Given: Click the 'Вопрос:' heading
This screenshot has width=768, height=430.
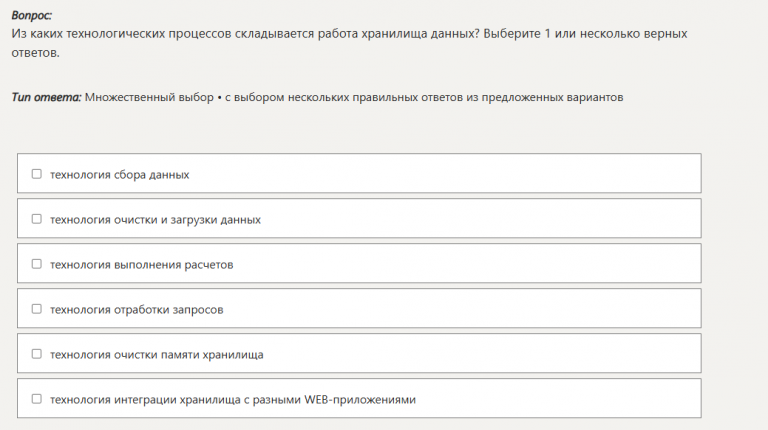Looking at the screenshot, I should [32, 17].
